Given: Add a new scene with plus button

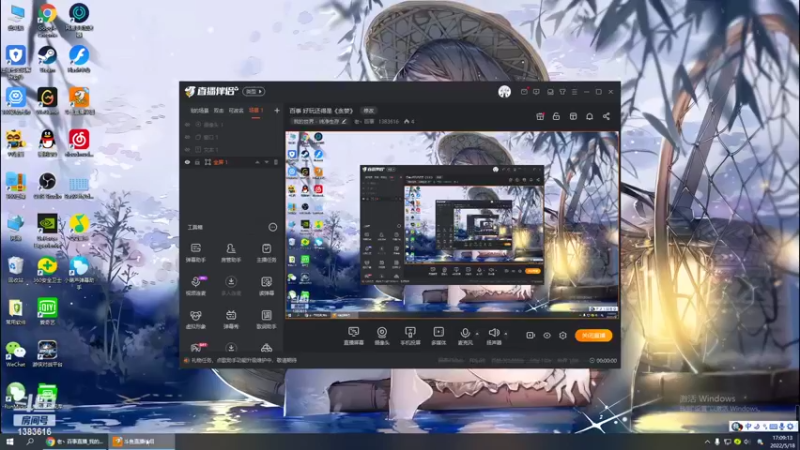Looking at the screenshot, I should pos(277,110).
